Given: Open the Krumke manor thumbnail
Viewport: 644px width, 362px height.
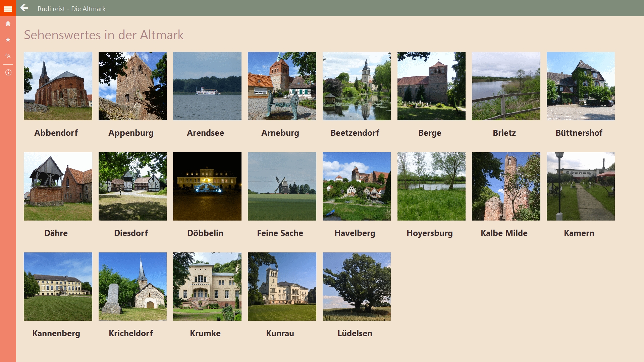Looking at the screenshot, I should (x=207, y=287).
